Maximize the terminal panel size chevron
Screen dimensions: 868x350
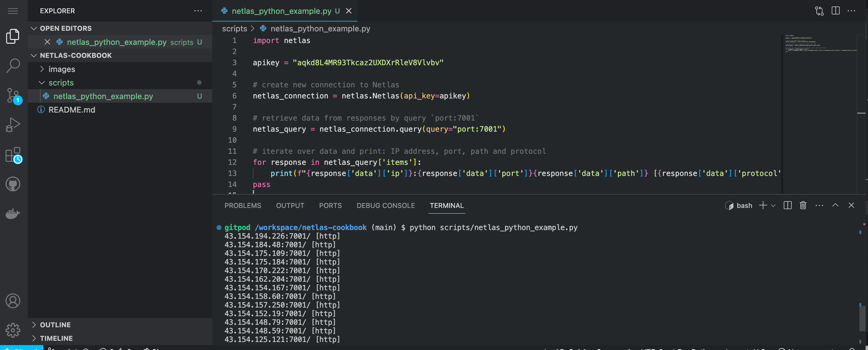pos(835,205)
